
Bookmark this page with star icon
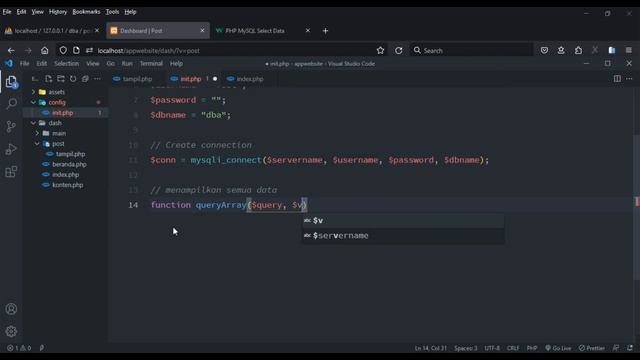tap(380, 51)
